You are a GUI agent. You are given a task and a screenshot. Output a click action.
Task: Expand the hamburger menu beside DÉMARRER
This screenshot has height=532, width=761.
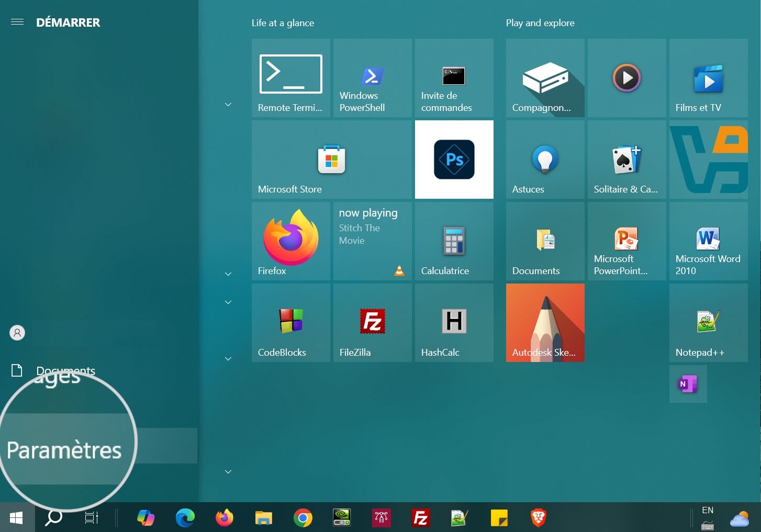click(17, 22)
